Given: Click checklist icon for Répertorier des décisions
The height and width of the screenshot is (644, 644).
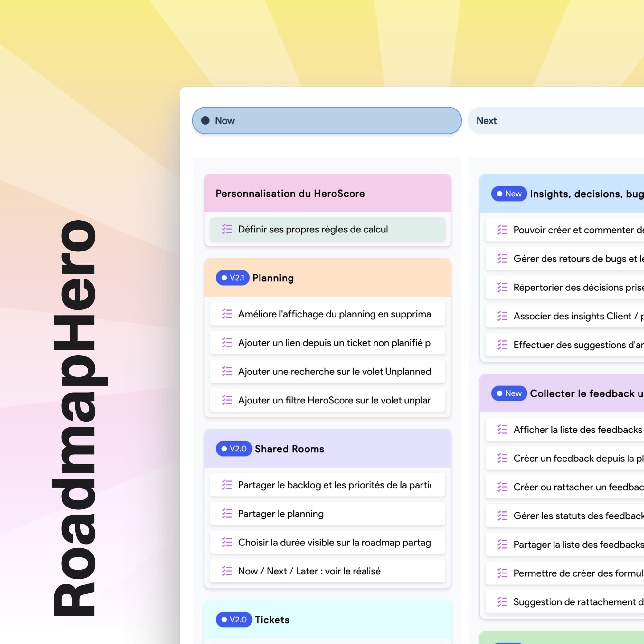Looking at the screenshot, I should [502, 287].
